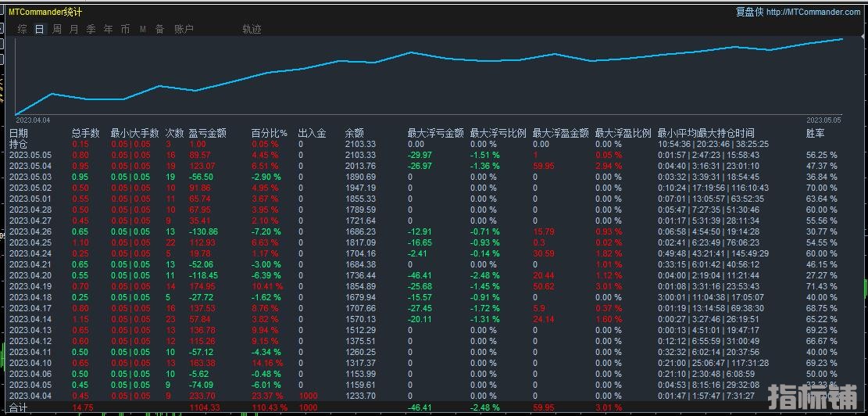Click the total percentage 110.43 %
Image resolution: width=868 pixels, height=416 pixels.
[x=270, y=407]
